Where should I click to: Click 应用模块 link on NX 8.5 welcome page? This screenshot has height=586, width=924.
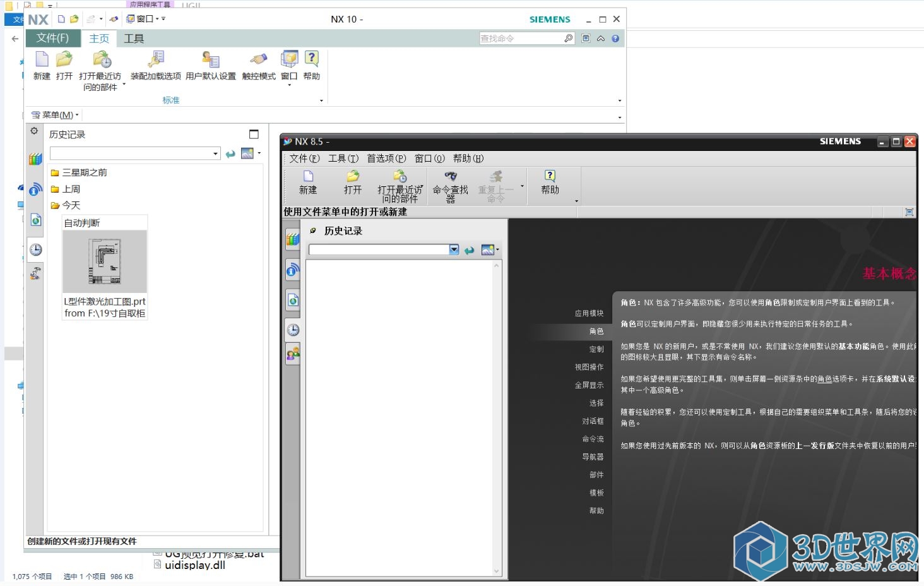click(589, 313)
